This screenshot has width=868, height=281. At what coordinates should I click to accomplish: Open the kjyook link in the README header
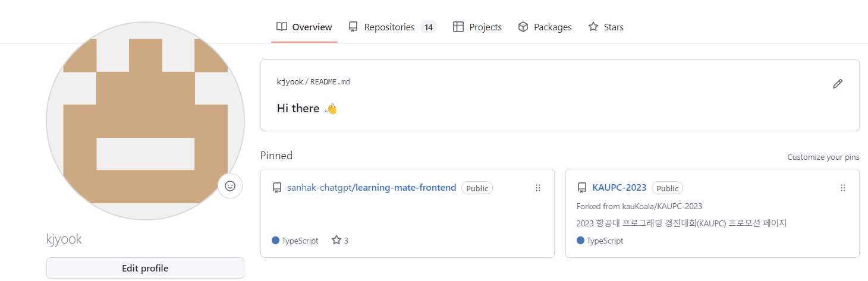click(x=290, y=82)
